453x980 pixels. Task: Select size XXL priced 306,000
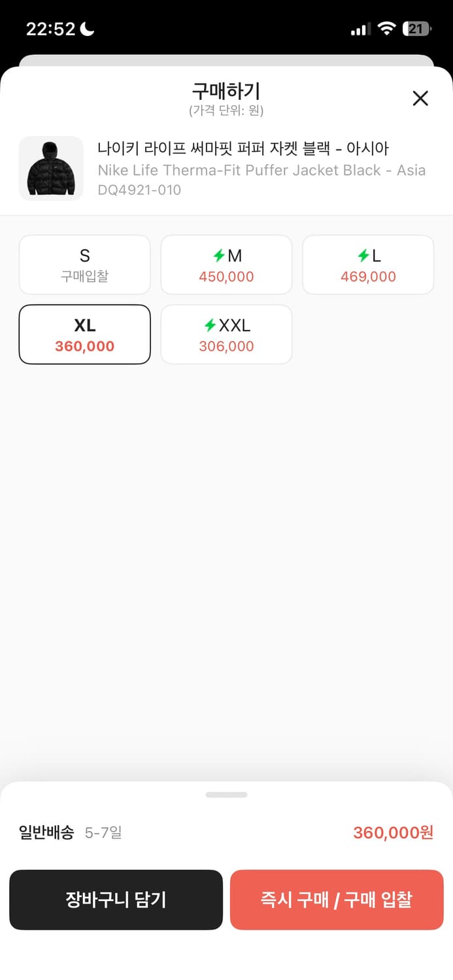pyautogui.click(x=226, y=334)
